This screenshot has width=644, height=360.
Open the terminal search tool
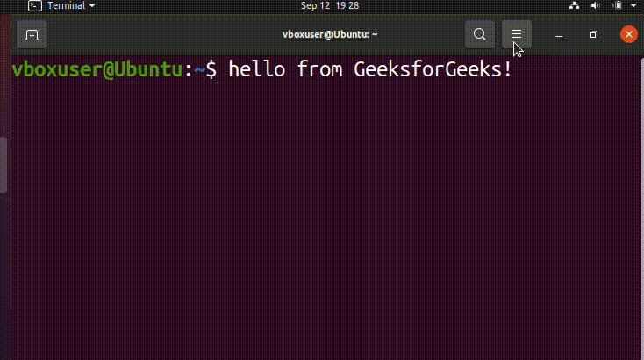coord(479,34)
